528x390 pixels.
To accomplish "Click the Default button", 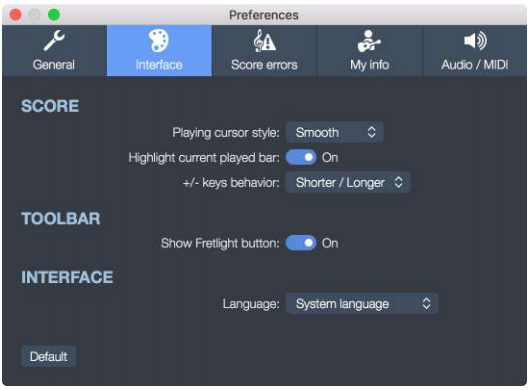I will [x=48, y=356].
